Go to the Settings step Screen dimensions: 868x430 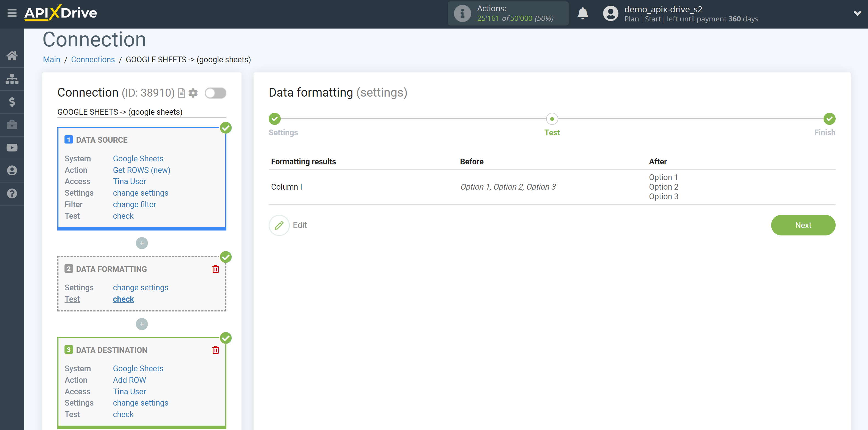coord(275,119)
